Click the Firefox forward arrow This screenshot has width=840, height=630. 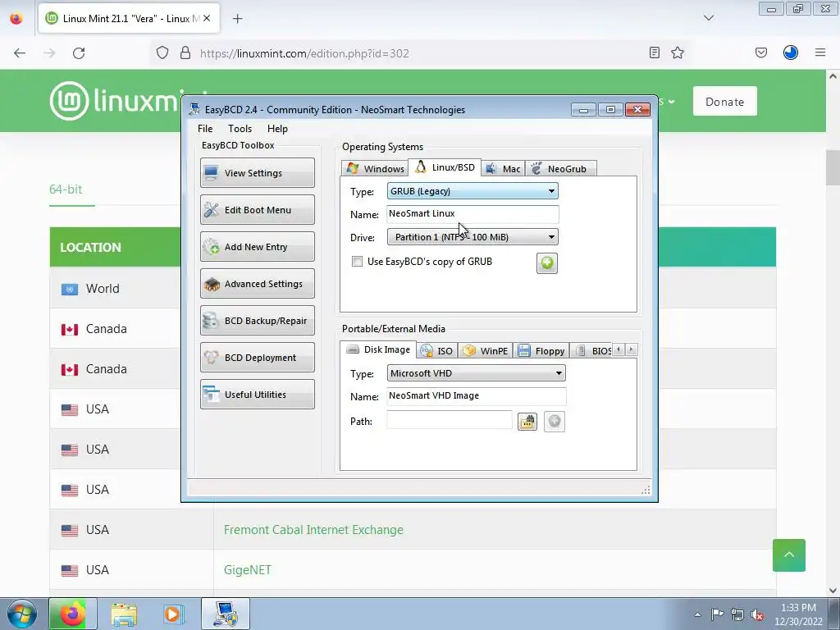[49, 53]
